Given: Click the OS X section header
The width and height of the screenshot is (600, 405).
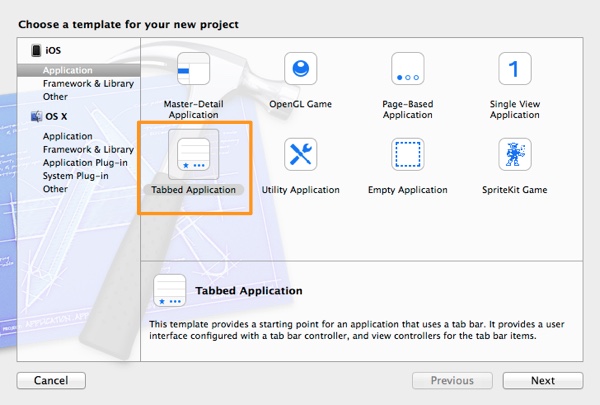Looking at the screenshot, I should (56, 116).
